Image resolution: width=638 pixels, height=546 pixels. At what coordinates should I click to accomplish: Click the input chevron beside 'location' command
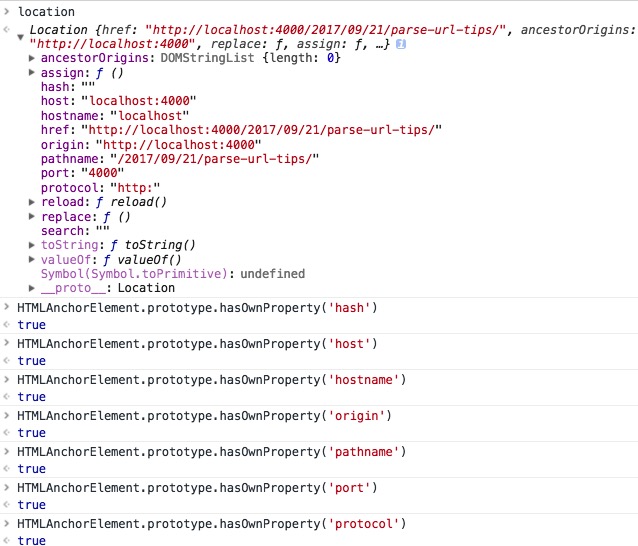point(7,11)
